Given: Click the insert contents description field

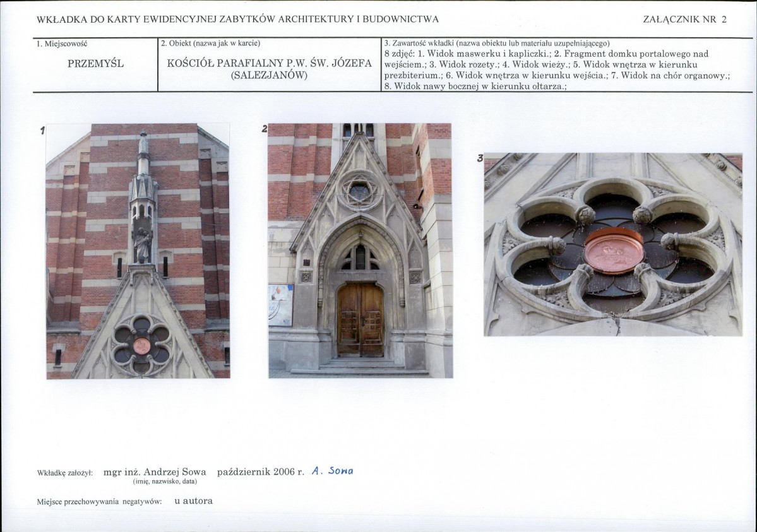Looking at the screenshot, I should (x=567, y=64).
